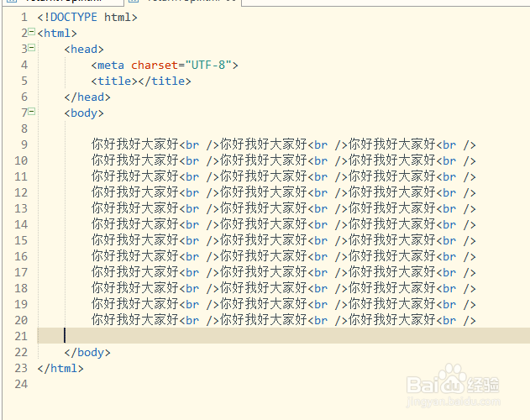
Task: Click line number 24 in the gutter
Action: pos(21,384)
